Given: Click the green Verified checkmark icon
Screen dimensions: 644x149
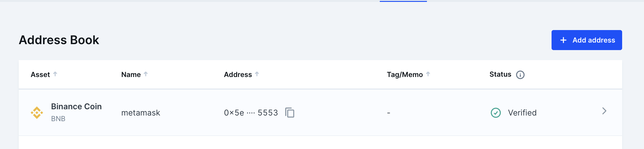Looking at the screenshot, I should pyautogui.click(x=496, y=113).
